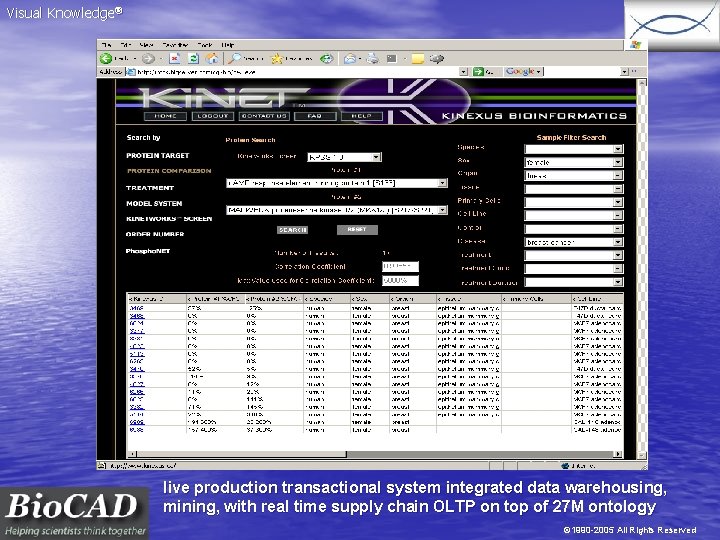Click the Media/History globe icon
Image resolution: width=720 pixels, height=540 pixels.
[x=326, y=58]
